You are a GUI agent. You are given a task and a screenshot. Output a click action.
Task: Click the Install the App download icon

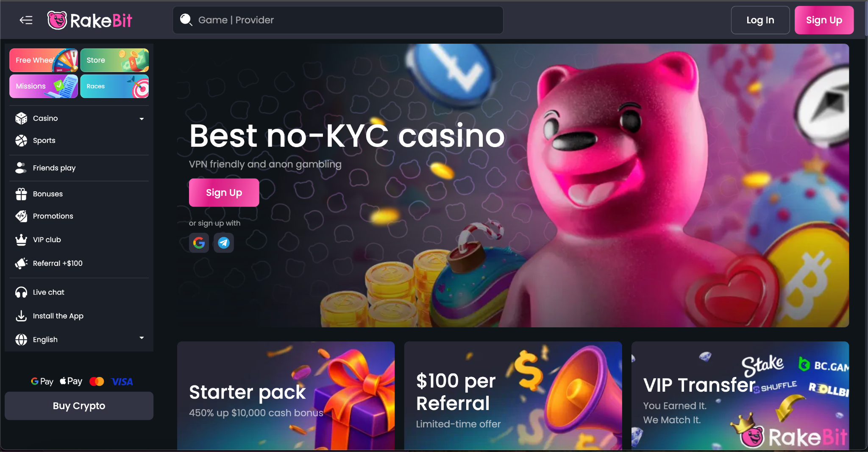tap(21, 316)
